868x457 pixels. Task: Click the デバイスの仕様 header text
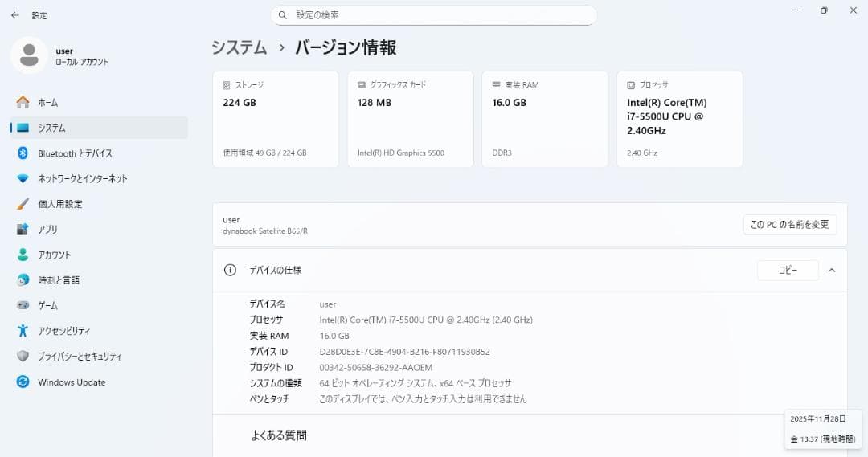(x=275, y=270)
